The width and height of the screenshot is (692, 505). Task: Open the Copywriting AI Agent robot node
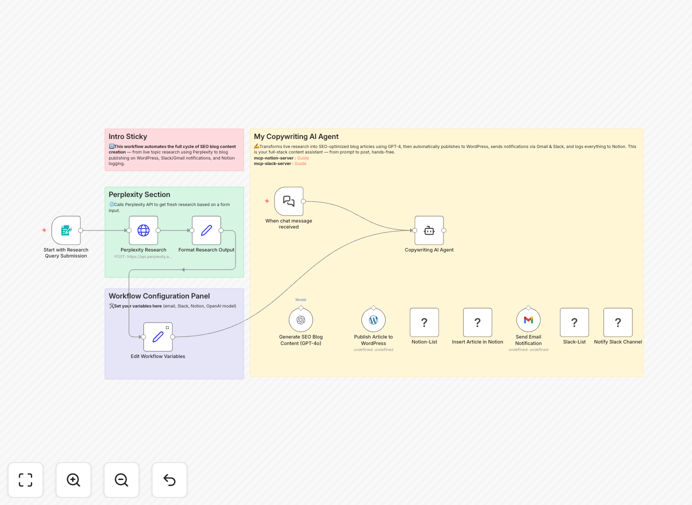coord(429,230)
